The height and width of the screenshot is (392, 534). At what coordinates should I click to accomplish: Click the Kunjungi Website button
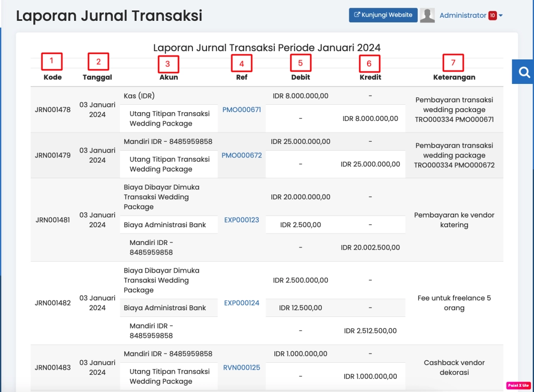(383, 15)
